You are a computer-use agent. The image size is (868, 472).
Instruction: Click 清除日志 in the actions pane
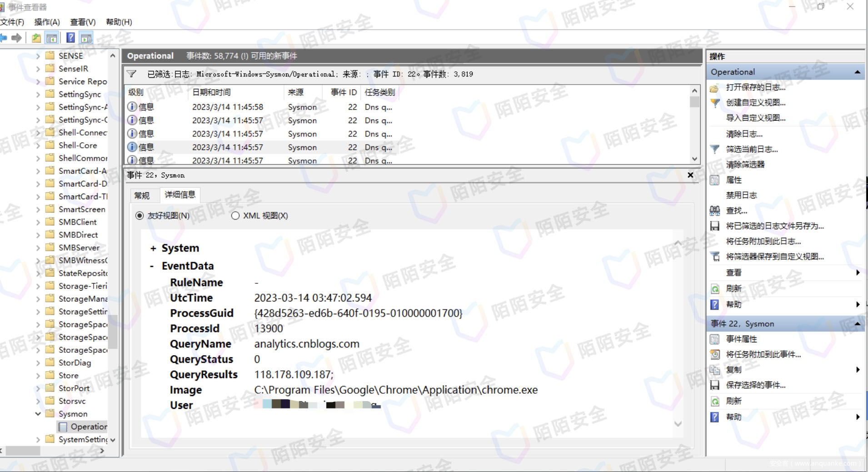(x=744, y=134)
